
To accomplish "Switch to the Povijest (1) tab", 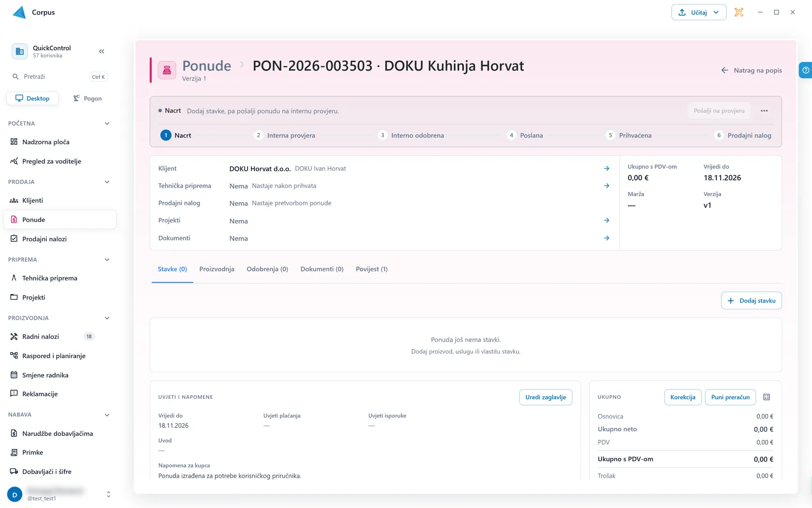I will [371, 269].
